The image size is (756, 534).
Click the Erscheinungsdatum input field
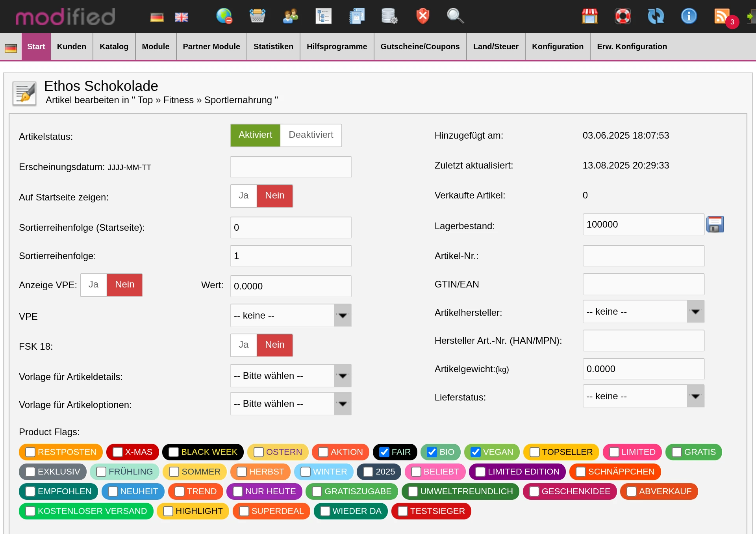(291, 167)
